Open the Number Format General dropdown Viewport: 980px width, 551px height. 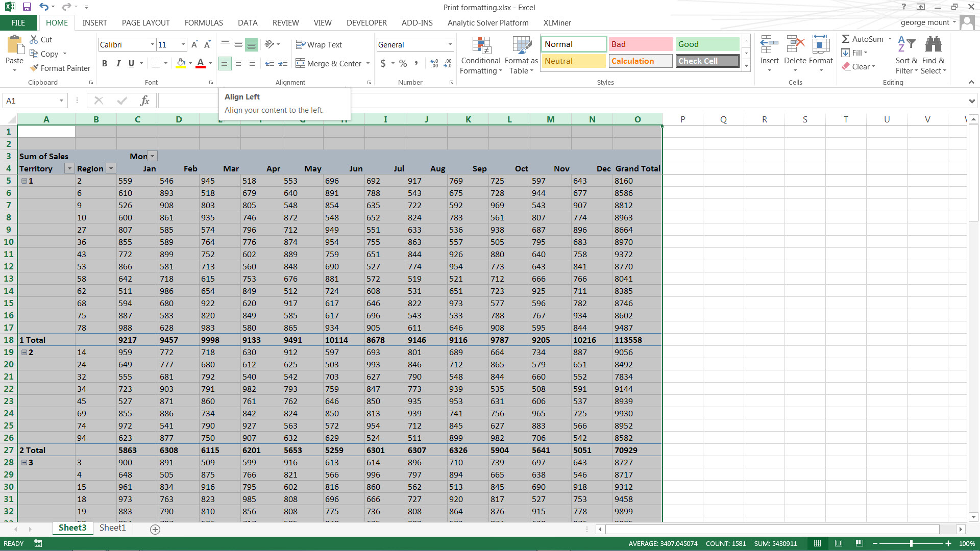[450, 45]
